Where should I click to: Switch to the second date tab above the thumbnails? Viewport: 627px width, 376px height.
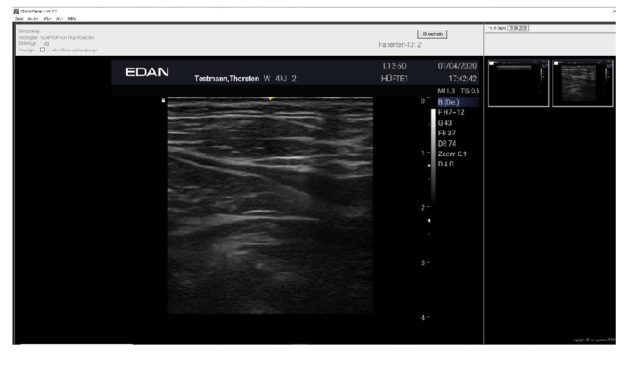tap(518, 28)
